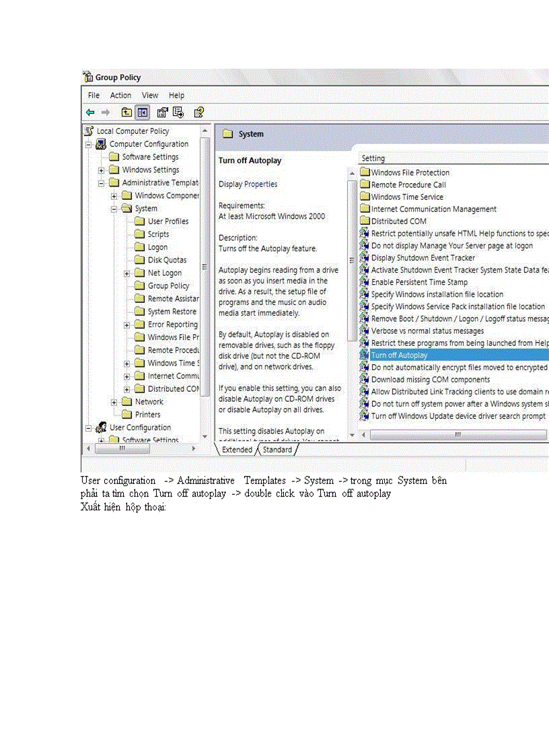Click the Turn off Autoplay setting icon
The width and height of the screenshot is (549, 756).
[x=364, y=355]
